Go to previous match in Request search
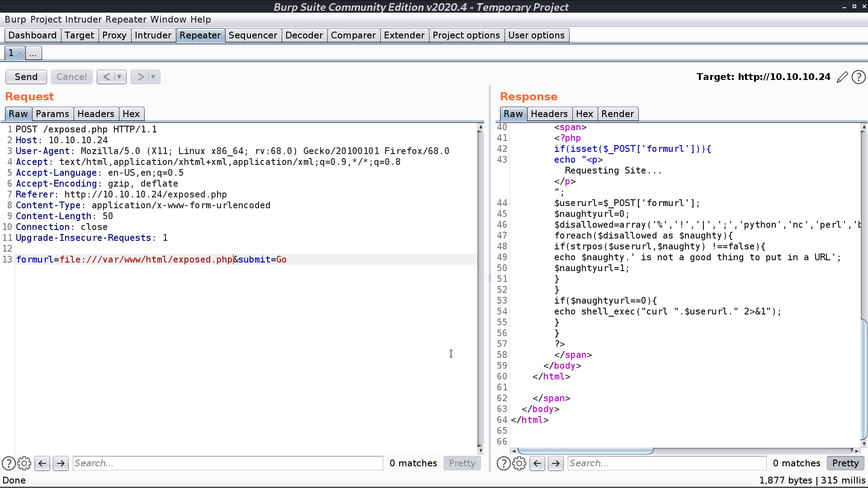Screen dimensions: 868x488 [x=42, y=463]
